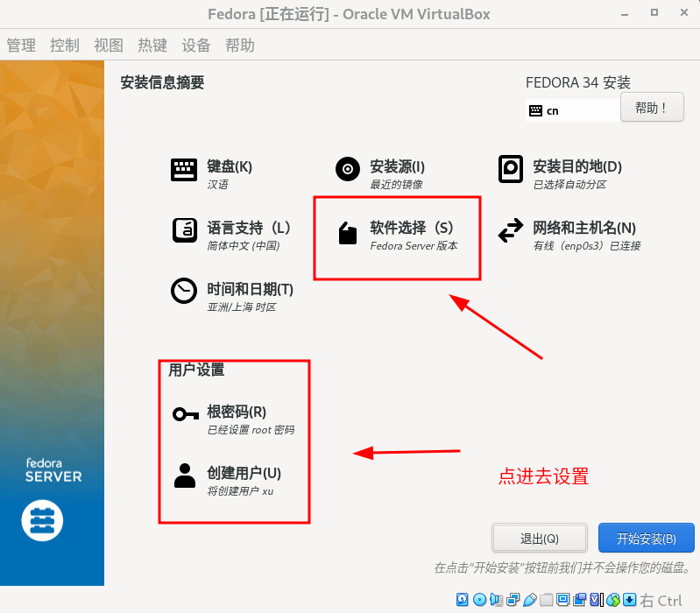Open 安装源(I) installation source disc icon
The height and width of the screenshot is (613, 700).
348,169
